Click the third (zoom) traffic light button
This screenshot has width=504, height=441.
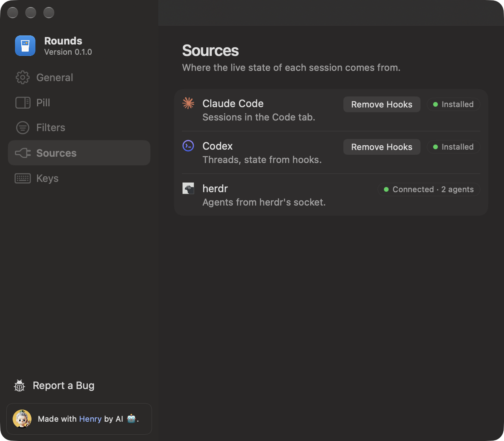(x=49, y=13)
